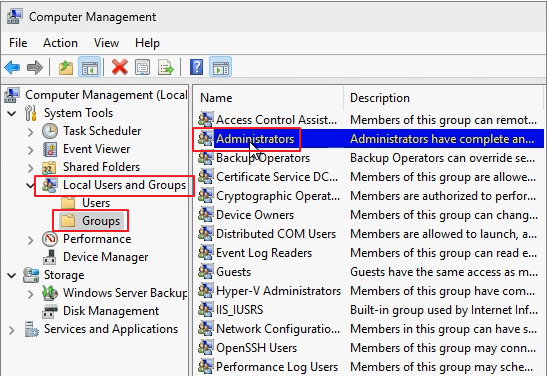The width and height of the screenshot is (547, 376).
Task: Select the Hyper-V Administrators group
Action: (x=278, y=291)
